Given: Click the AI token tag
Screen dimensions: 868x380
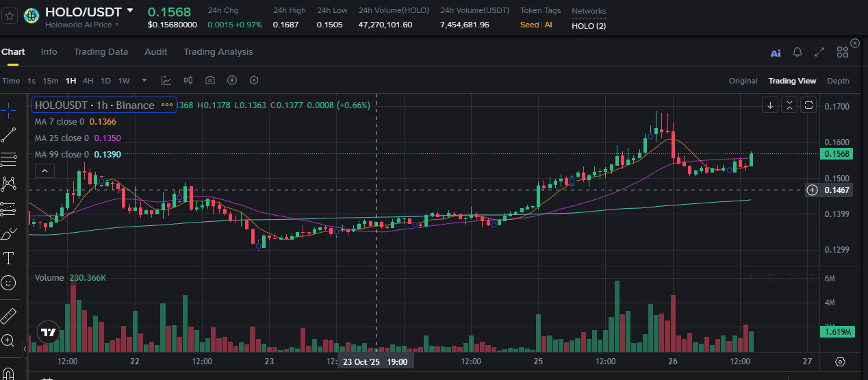Looking at the screenshot, I should pos(548,25).
